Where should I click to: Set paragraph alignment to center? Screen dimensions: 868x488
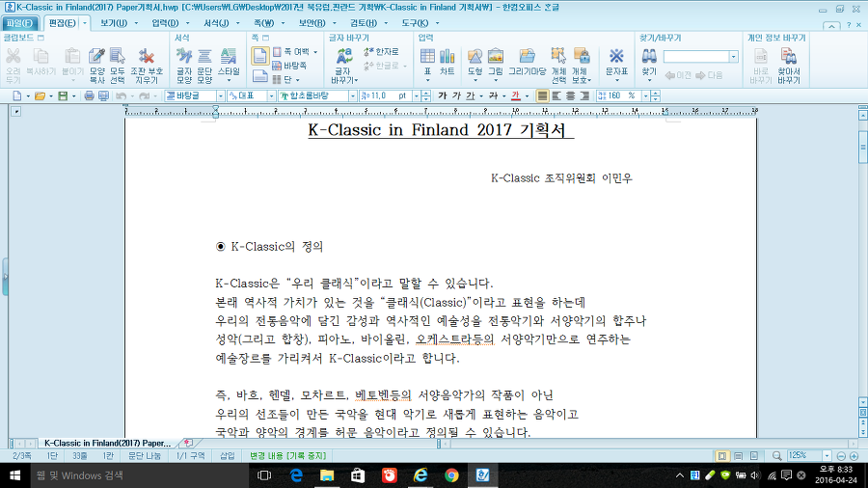point(570,95)
